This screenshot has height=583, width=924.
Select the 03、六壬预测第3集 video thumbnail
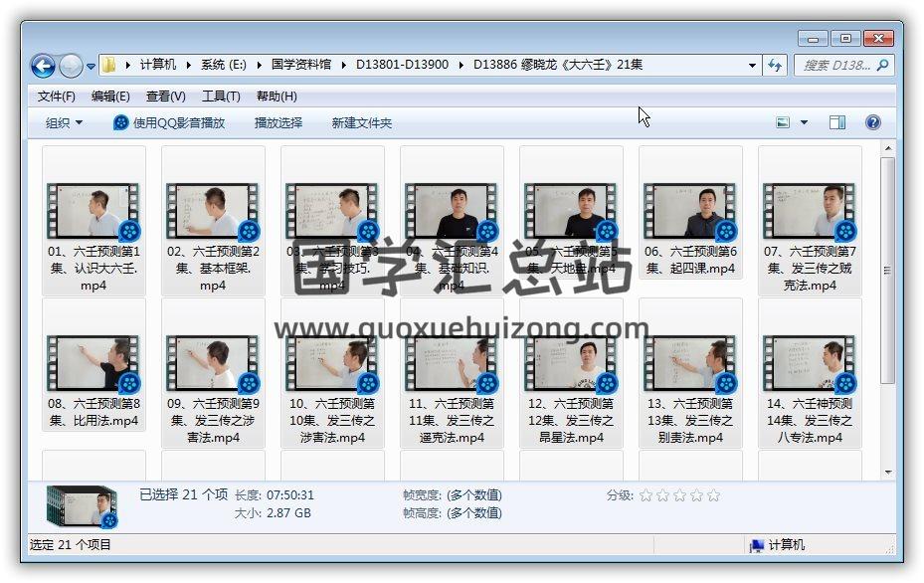tap(332, 212)
